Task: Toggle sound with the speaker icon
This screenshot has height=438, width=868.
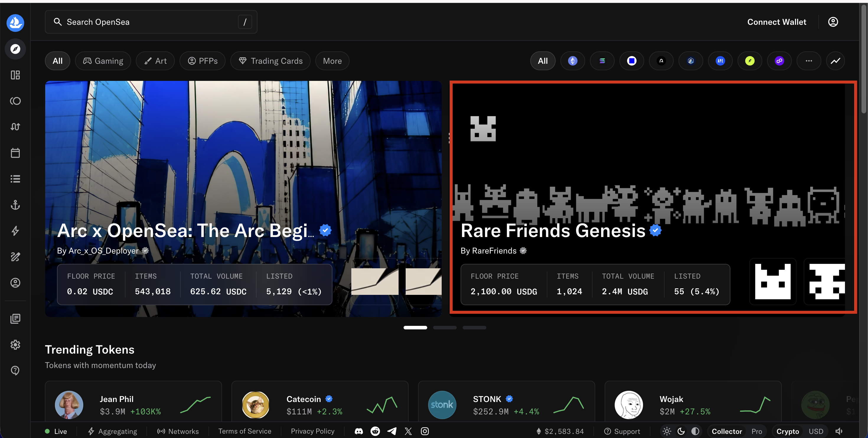Action: pyautogui.click(x=839, y=431)
